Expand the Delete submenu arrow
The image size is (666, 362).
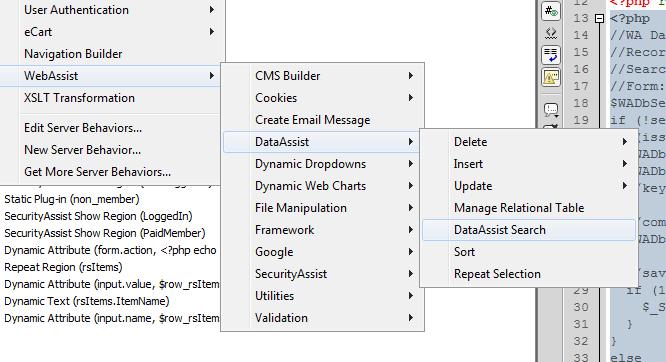click(x=625, y=142)
